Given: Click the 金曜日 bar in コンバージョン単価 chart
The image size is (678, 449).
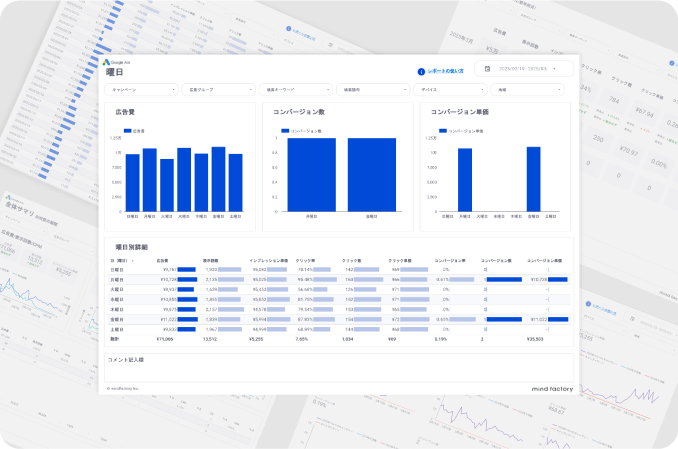Looking at the screenshot, I should [534, 179].
